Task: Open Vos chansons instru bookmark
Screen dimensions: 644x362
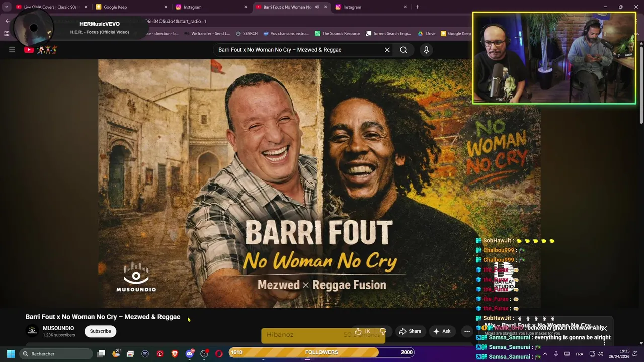Action: tap(286, 34)
